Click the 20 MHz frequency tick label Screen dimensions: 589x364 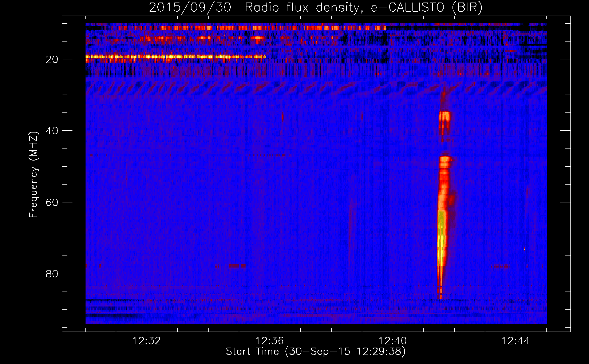pos(52,59)
